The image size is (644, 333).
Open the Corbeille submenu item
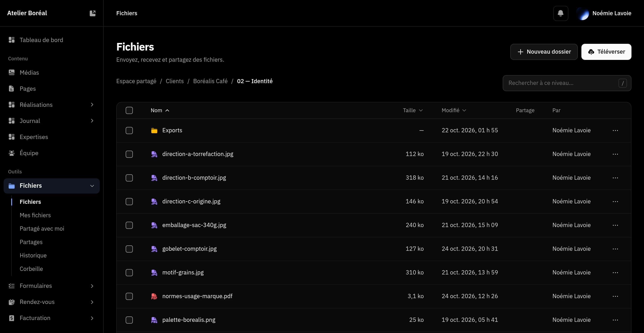pyautogui.click(x=31, y=269)
